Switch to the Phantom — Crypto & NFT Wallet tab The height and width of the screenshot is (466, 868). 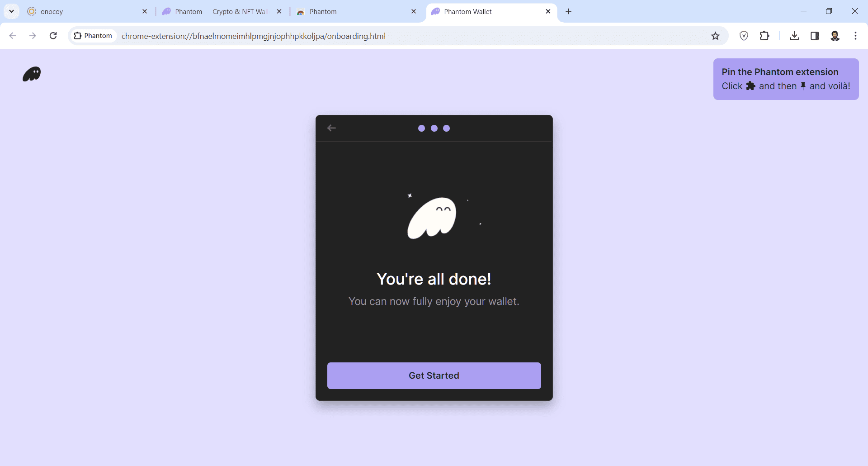tap(222, 12)
